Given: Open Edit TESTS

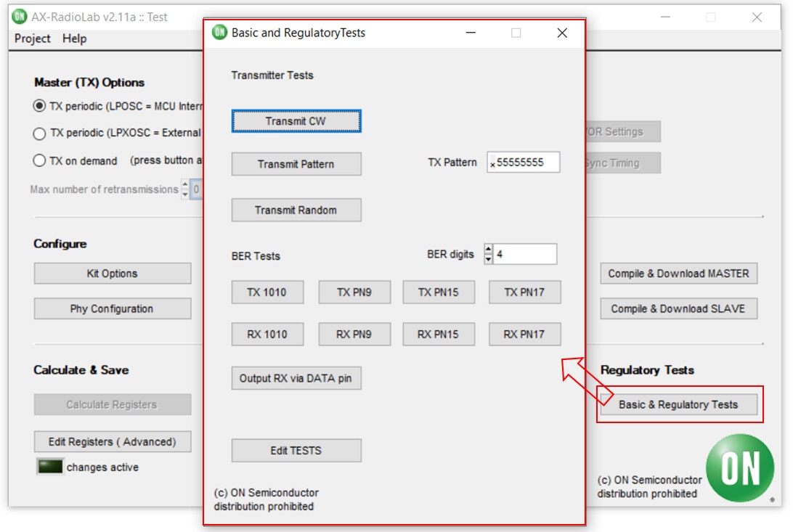Looking at the screenshot, I should [296, 451].
